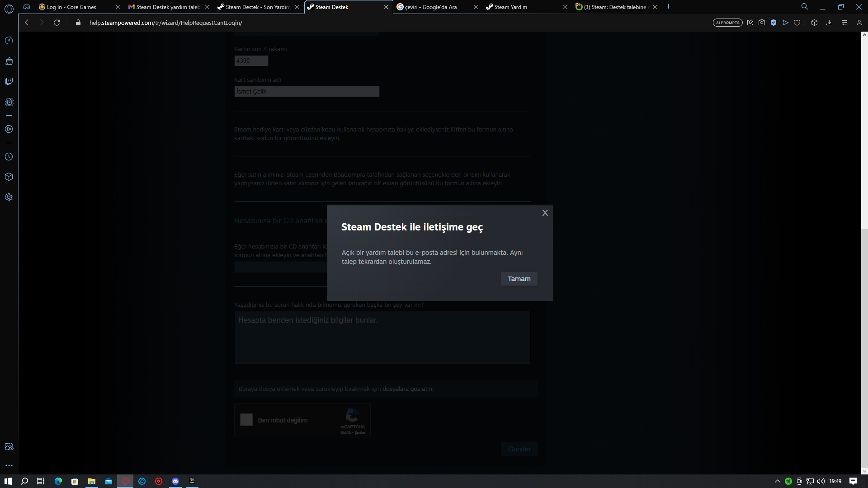Switch to 'çeviri - Google'da Ara' tab
Screen dimensions: 868x488
(x=431, y=7)
